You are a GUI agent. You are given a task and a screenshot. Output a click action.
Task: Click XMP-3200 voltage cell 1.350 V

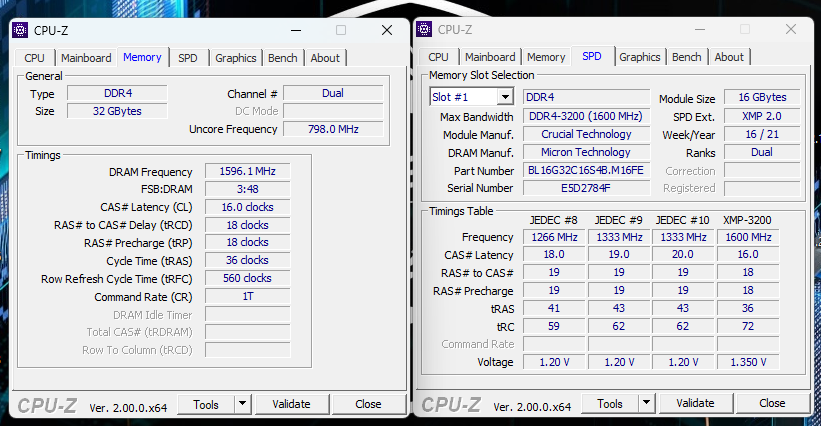coord(748,362)
